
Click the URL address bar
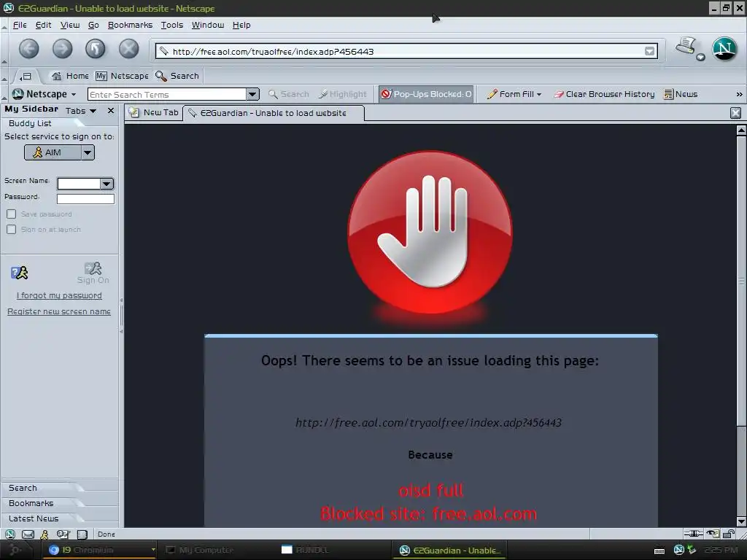[x=406, y=52]
